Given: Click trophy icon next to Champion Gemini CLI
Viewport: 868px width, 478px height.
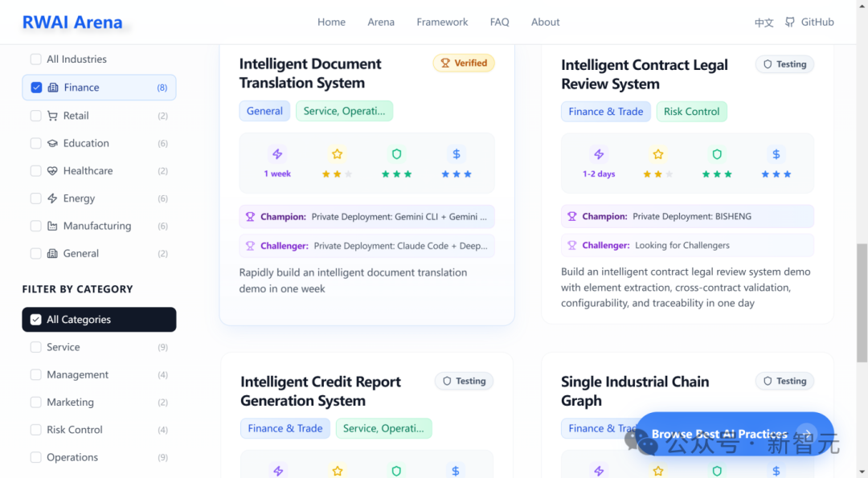Looking at the screenshot, I should [x=250, y=217].
